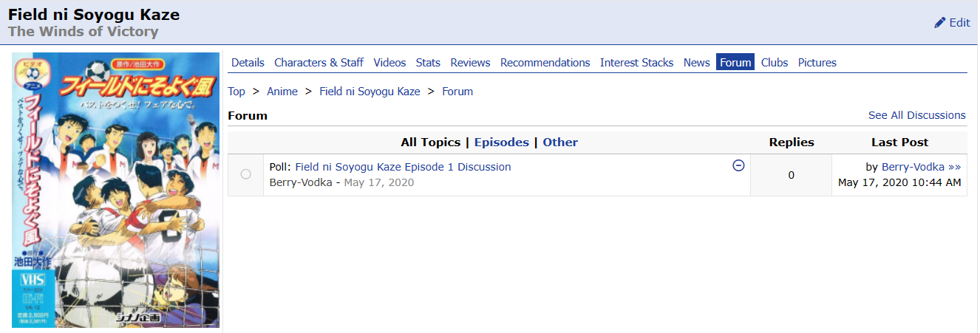This screenshot has height=333, width=980.
Task: Open the Details tab
Action: coord(248,63)
